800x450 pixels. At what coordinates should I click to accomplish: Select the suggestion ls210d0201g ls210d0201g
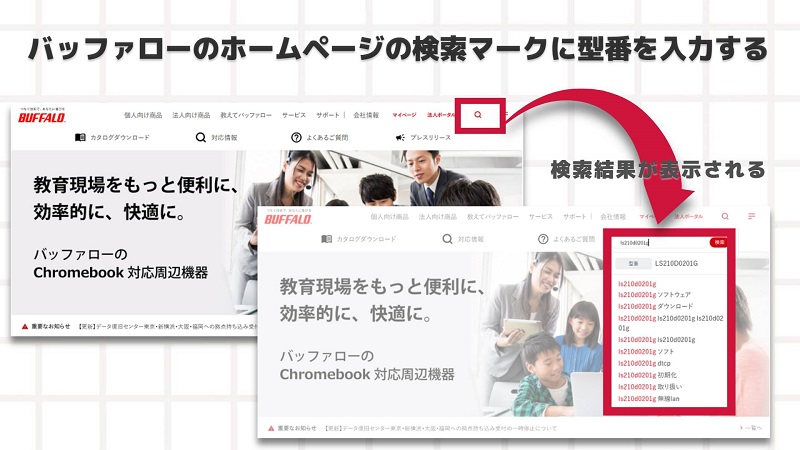point(657,340)
